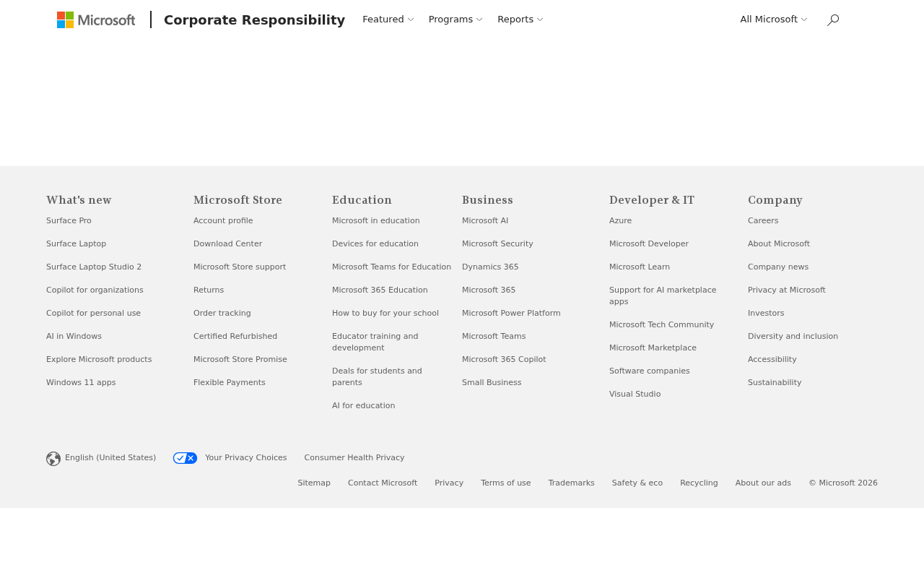Change language from English (United States)
The image size is (924, 578).
110,458
